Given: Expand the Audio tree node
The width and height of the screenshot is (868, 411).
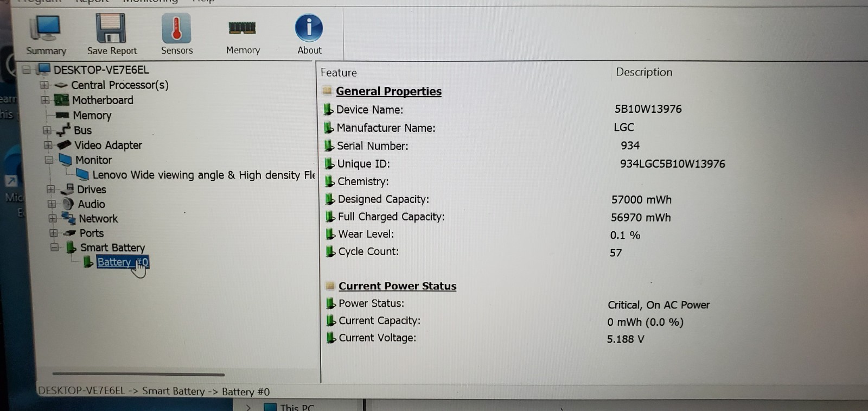Looking at the screenshot, I should (x=52, y=204).
